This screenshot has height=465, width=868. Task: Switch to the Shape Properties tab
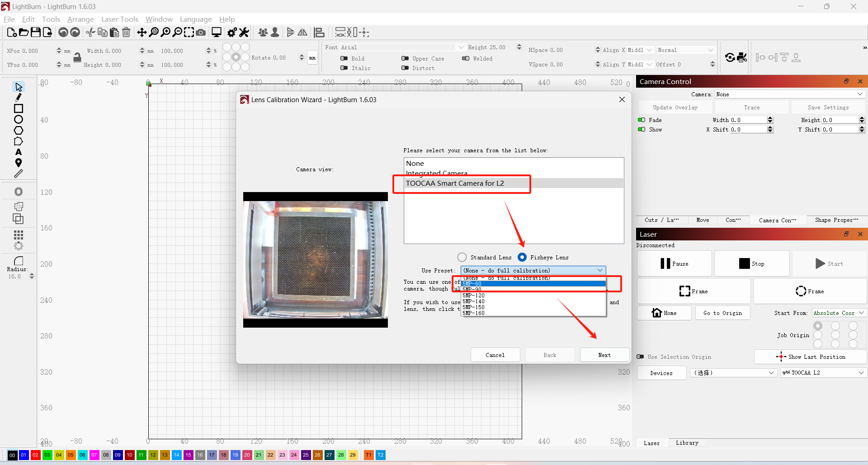(x=836, y=220)
